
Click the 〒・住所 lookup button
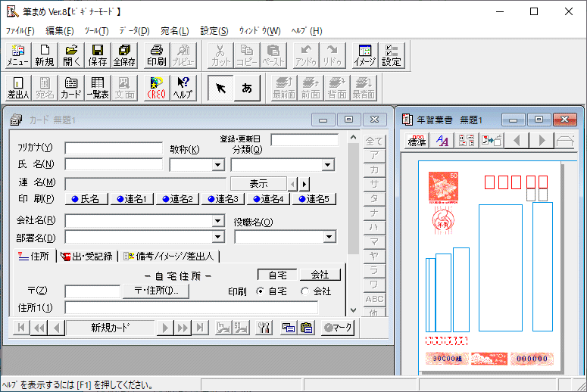point(155,291)
